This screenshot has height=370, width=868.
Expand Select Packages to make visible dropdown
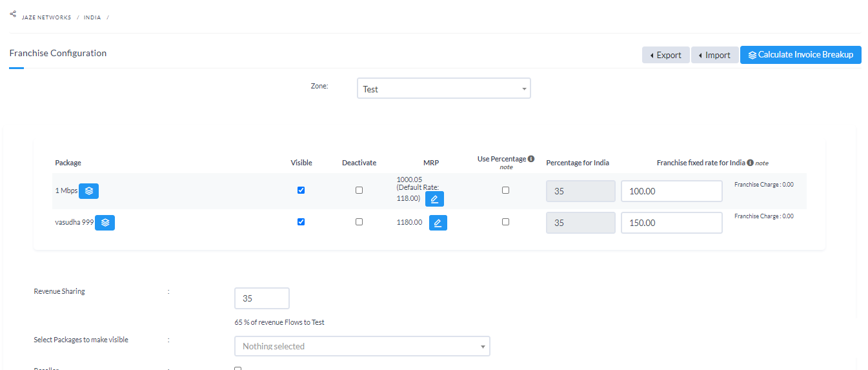coord(362,347)
